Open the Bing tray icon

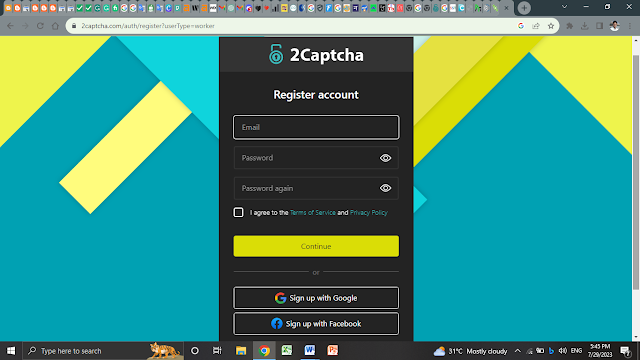pos(551,351)
